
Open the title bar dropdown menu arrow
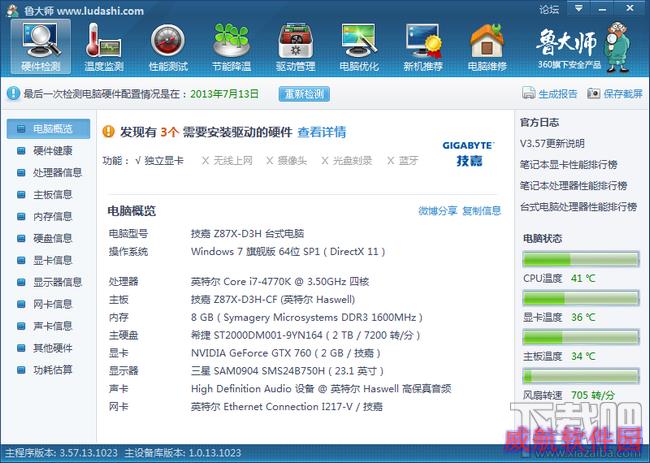point(579,8)
